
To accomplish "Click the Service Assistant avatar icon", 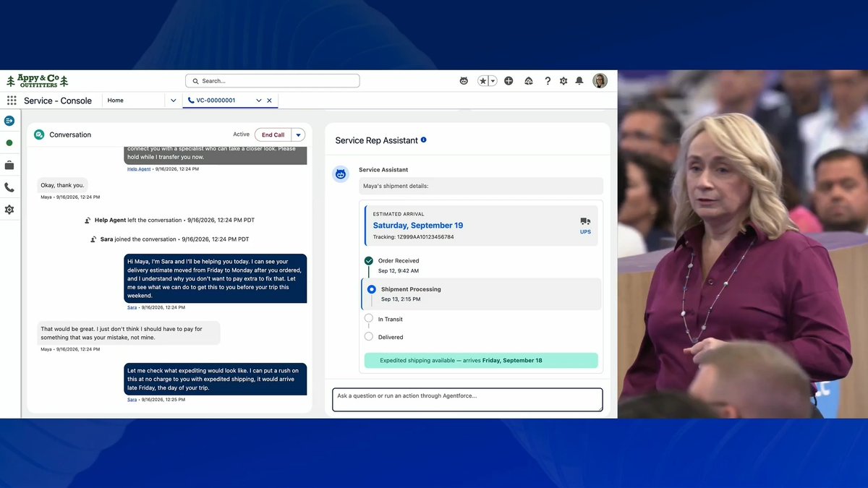I will (x=341, y=174).
